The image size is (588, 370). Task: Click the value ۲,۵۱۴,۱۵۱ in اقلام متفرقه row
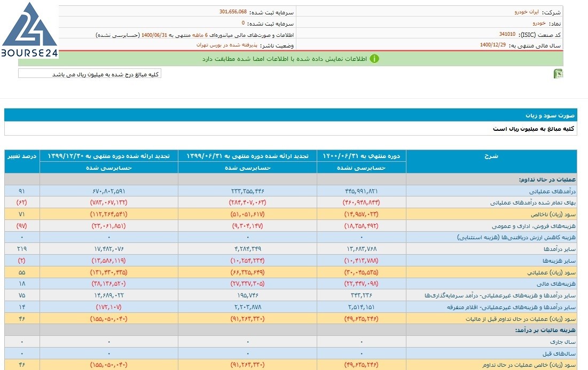pos(361,307)
